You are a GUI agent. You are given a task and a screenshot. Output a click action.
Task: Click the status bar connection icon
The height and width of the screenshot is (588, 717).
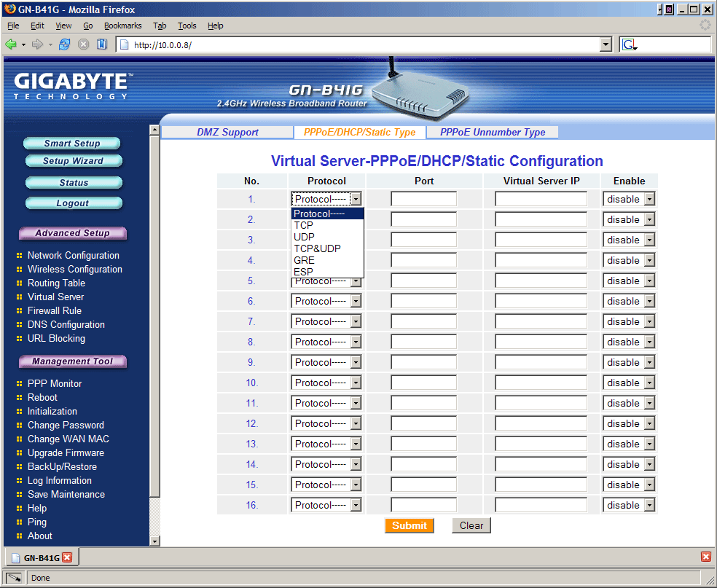13,578
